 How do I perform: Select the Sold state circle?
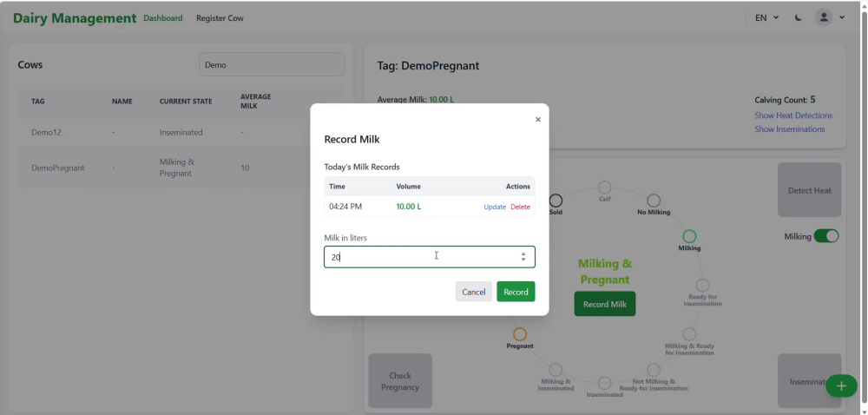pyautogui.click(x=556, y=201)
